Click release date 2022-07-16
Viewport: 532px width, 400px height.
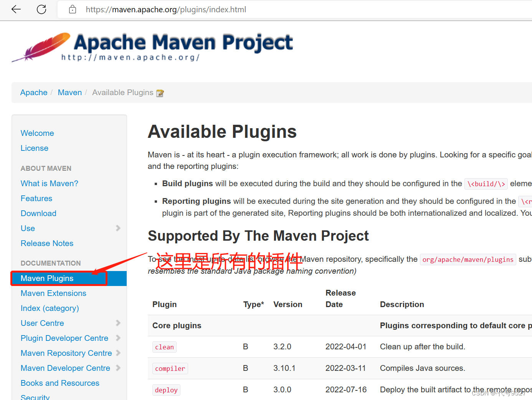(x=346, y=390)
